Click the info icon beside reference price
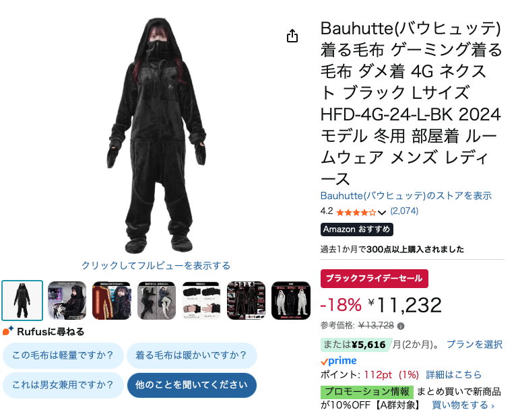Image resolution: width=518 pixels, height=420 pixels. point(401,326)
